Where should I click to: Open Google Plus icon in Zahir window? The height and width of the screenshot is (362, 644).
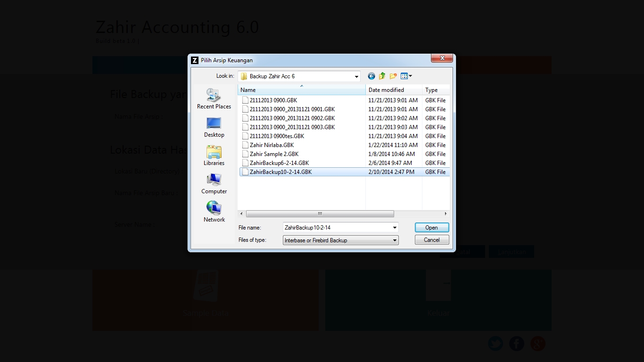538,344
